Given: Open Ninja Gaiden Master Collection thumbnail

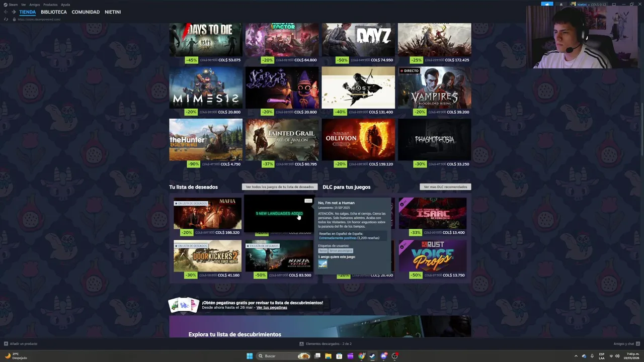Looking at the screenshot, I should click(279, 256).
